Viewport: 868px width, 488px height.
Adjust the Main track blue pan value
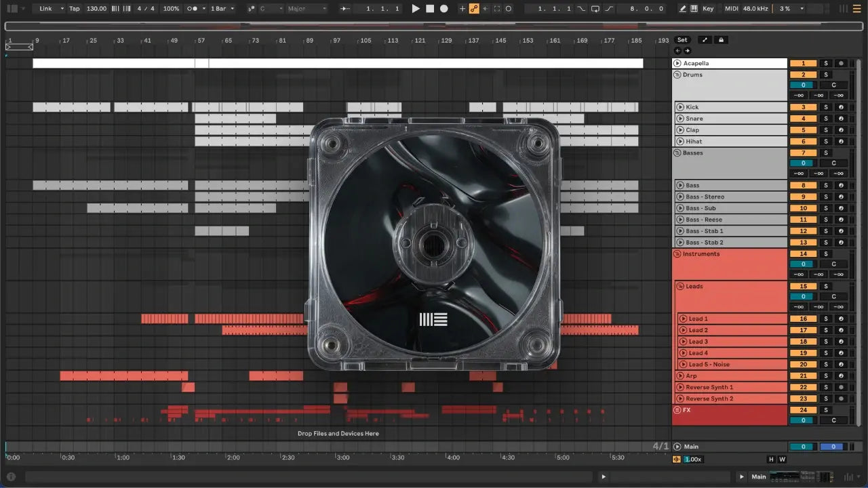[832, 447]
